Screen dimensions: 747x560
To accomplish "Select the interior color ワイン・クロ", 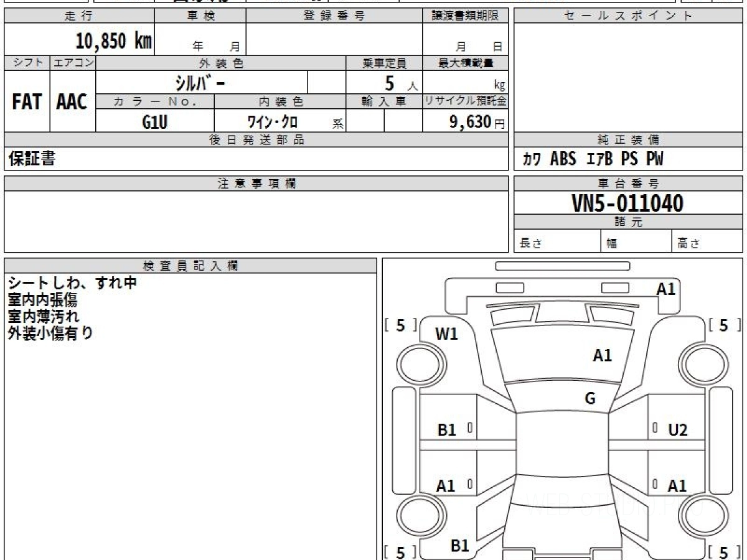I will (272, 122).
